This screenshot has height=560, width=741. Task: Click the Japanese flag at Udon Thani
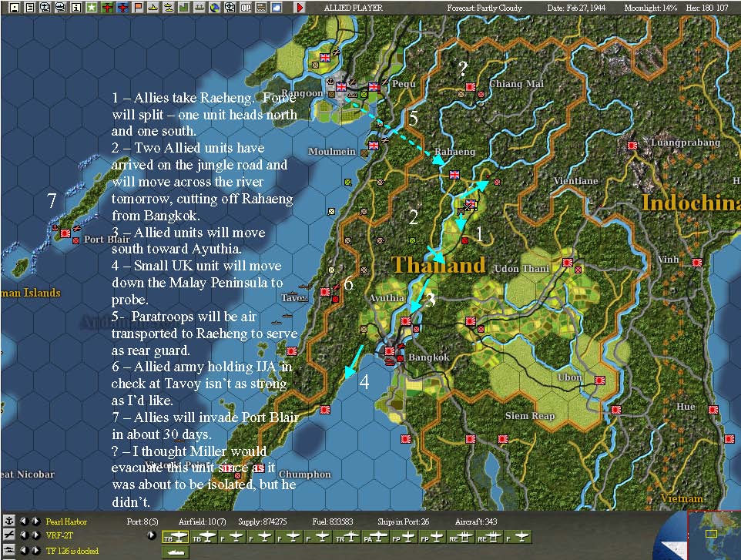tap(567, 262)
